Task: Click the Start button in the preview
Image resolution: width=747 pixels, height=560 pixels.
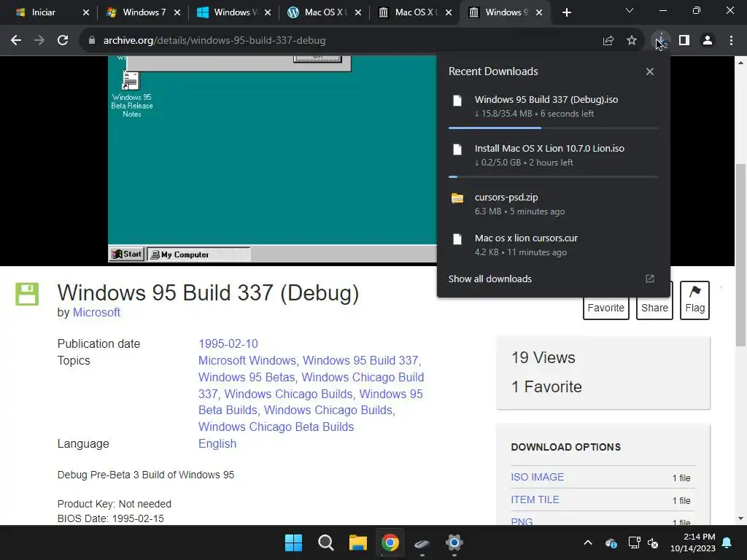Action: (x=127, y=254)
